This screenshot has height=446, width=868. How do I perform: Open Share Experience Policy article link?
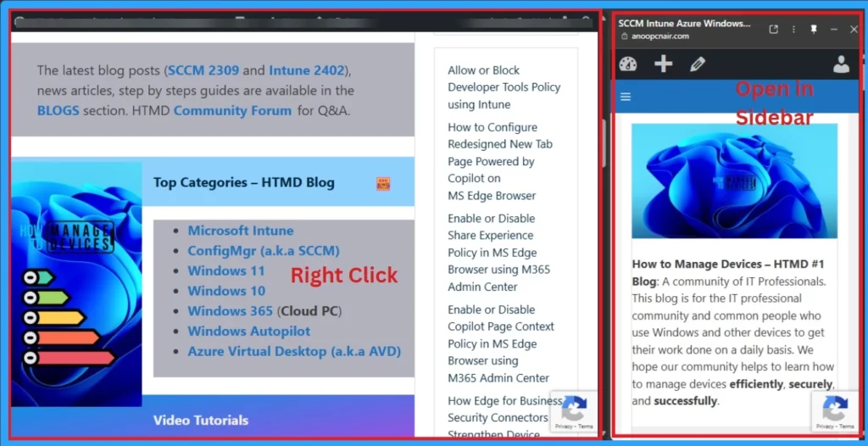pos(499,252)
